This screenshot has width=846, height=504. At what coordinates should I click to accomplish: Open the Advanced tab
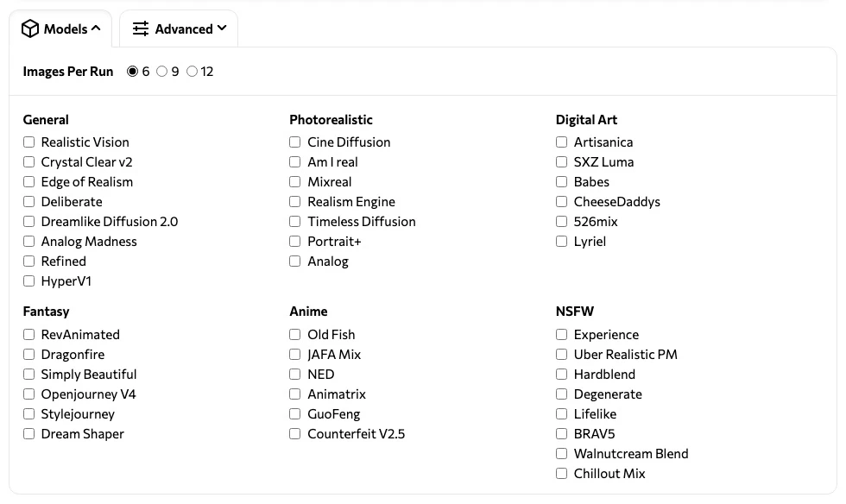coord(179,29)
